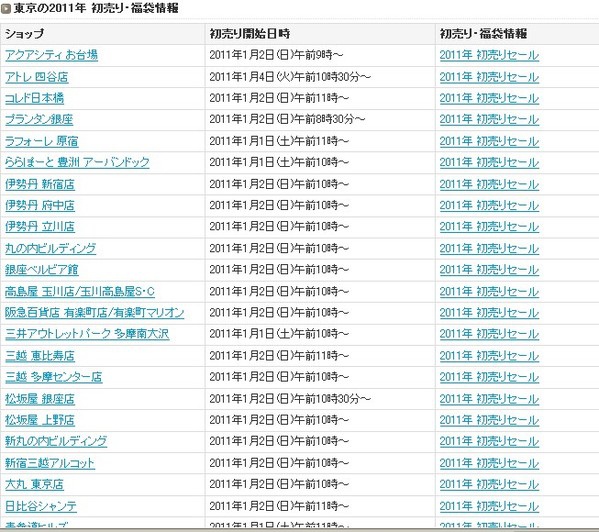Open 初売りセール link in 丸の内ビルディング row

coord(489,249)
